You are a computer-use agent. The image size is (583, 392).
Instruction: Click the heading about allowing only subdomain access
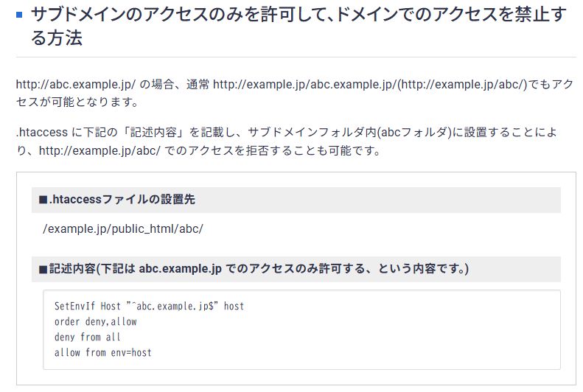click(x=299, y=26)
